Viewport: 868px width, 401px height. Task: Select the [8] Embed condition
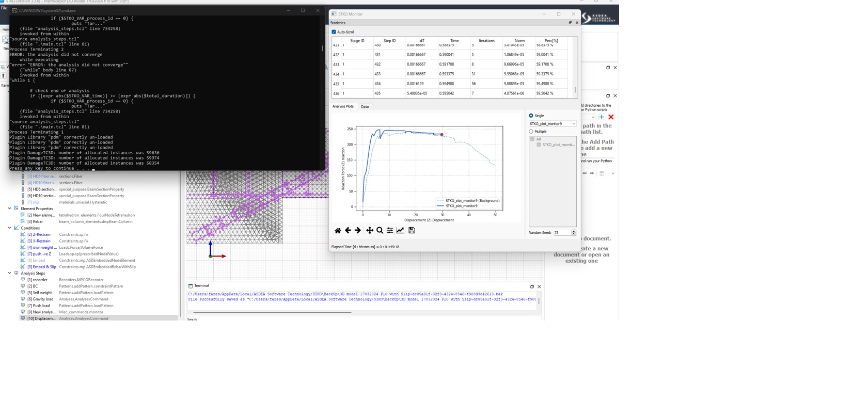pyautogui.click(x=36, y=261)
